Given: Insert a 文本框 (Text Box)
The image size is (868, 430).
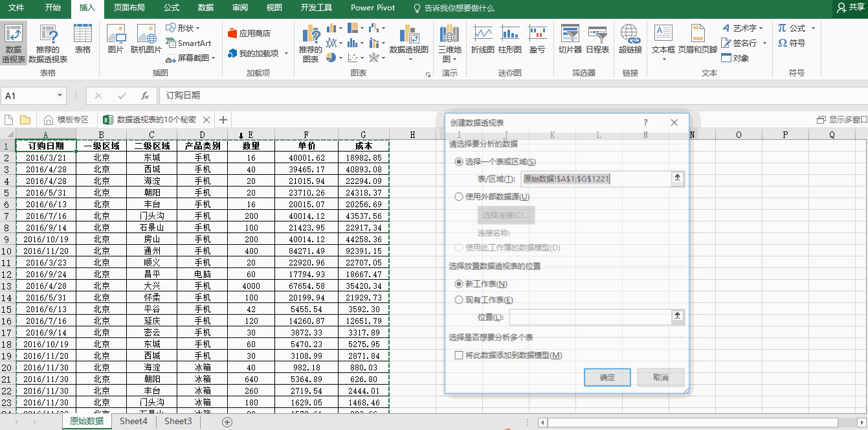Looking at the screenshot, I should [663, 39].
